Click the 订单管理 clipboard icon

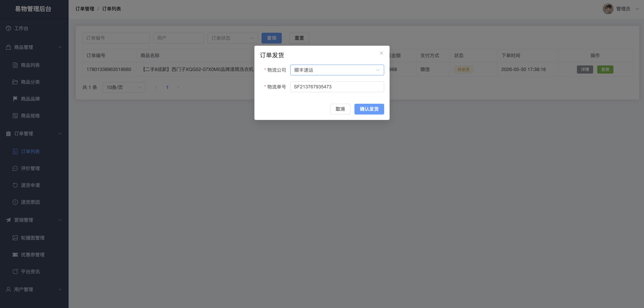8,134
